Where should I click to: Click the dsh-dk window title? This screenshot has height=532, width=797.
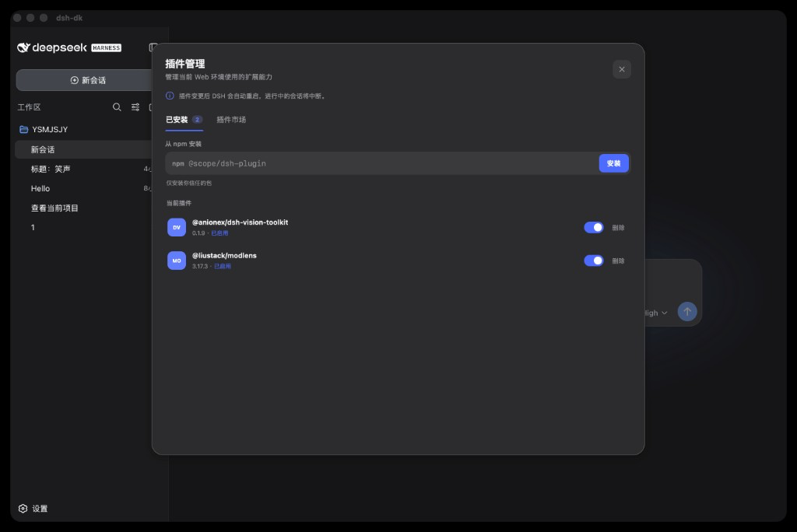(69, 18)
